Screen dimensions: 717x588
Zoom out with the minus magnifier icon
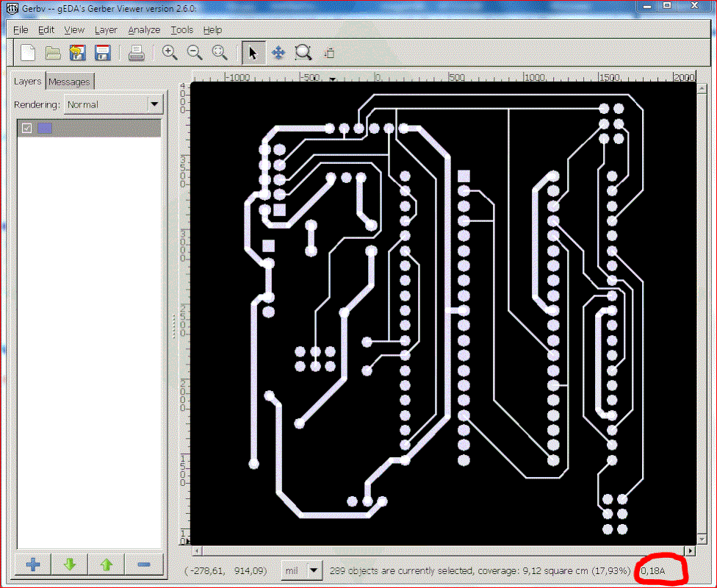coord(195,53)
